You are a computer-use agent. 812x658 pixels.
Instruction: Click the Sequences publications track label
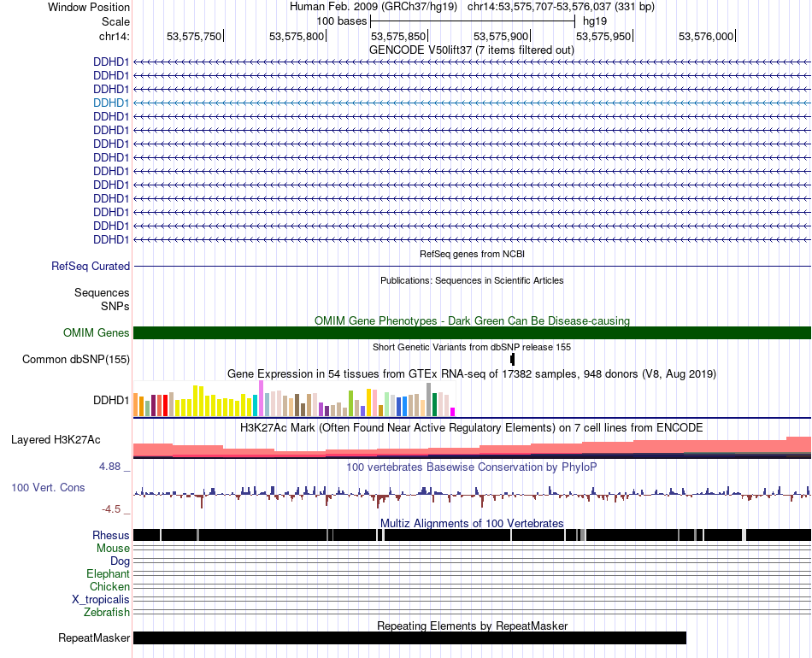pyautogui.click(x=102, y=292)
